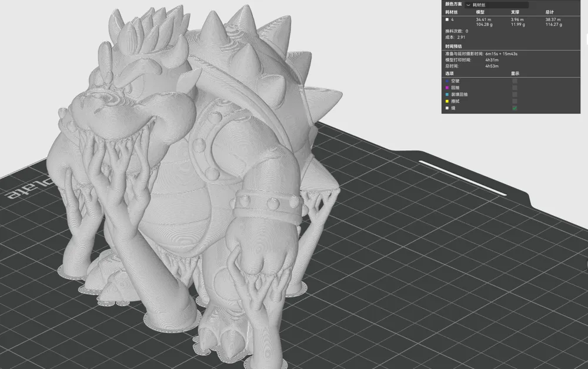The image size is (588, 369).
Task: Click total length value 38.37 m
Action: click(553, 19)
